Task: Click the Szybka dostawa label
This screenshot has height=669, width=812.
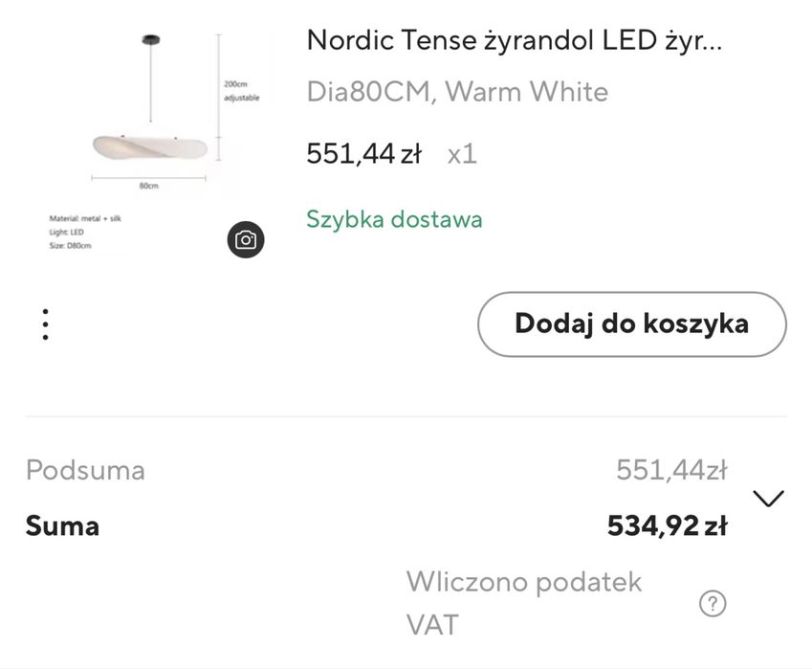Action: [394, 219]
